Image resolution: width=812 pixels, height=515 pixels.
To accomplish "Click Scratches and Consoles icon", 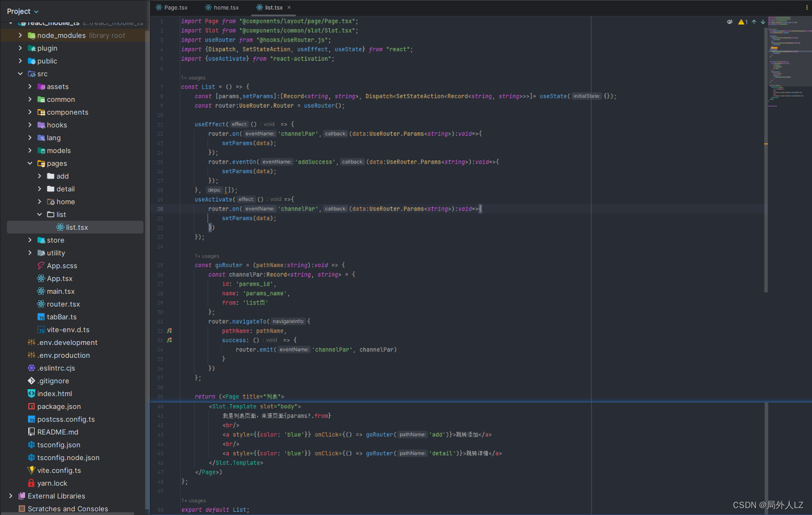I will click(22, 509).
